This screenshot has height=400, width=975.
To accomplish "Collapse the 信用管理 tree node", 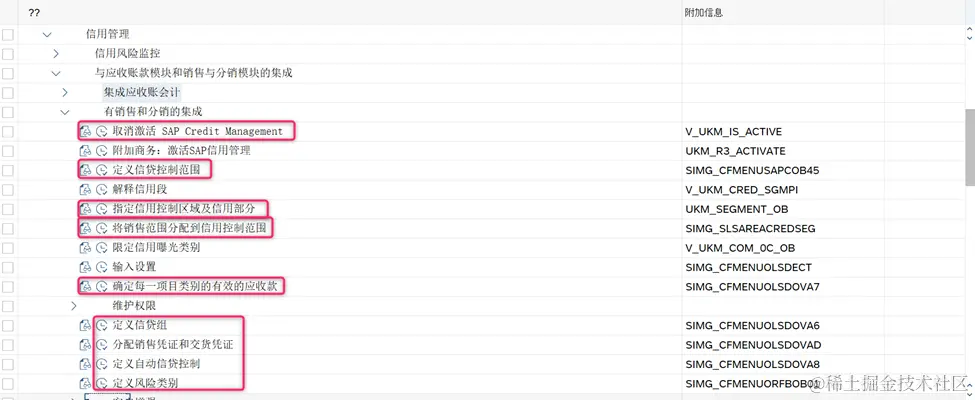I will click(47, 34).
